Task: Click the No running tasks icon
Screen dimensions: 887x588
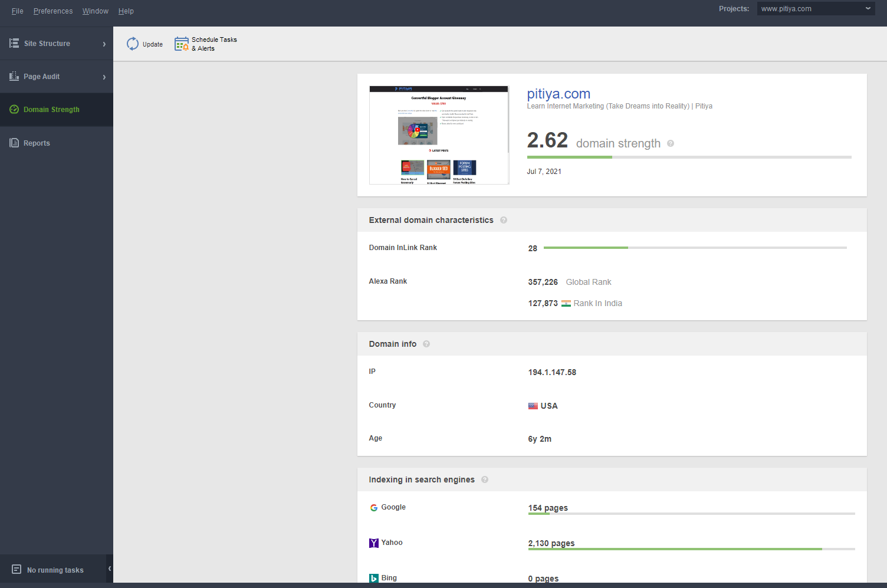Action: pyautogui.click(x=17, y=570)
